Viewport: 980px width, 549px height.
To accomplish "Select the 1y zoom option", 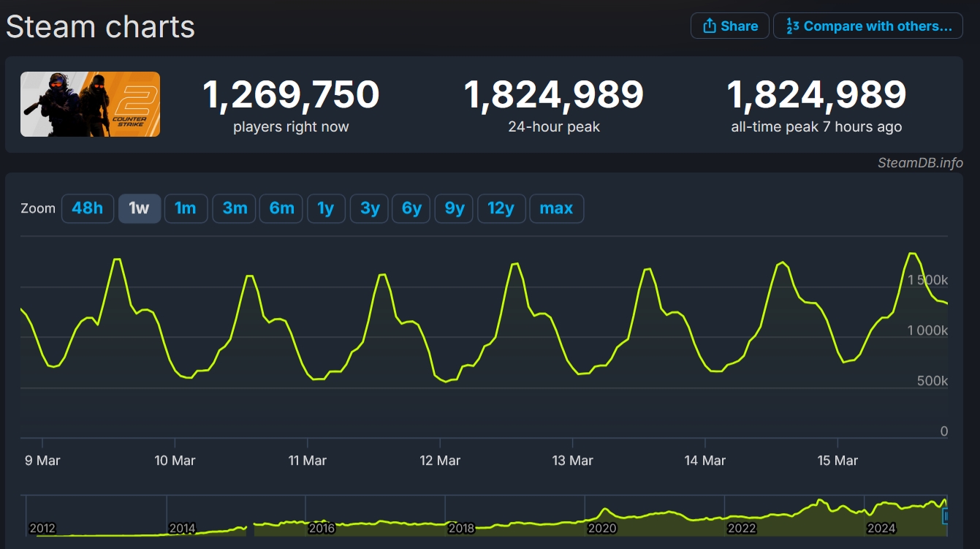I will pos(326,208).
